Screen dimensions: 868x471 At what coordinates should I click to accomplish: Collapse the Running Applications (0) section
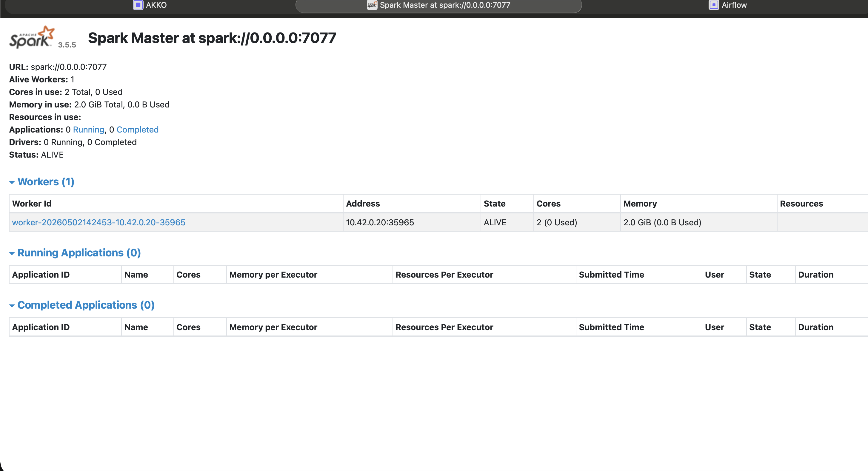coord(75,253)
